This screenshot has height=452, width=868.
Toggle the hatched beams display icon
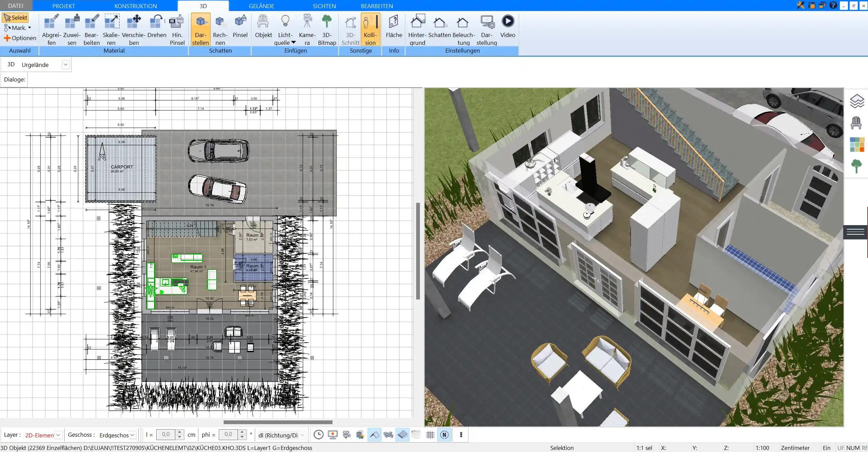click(388, 435)
